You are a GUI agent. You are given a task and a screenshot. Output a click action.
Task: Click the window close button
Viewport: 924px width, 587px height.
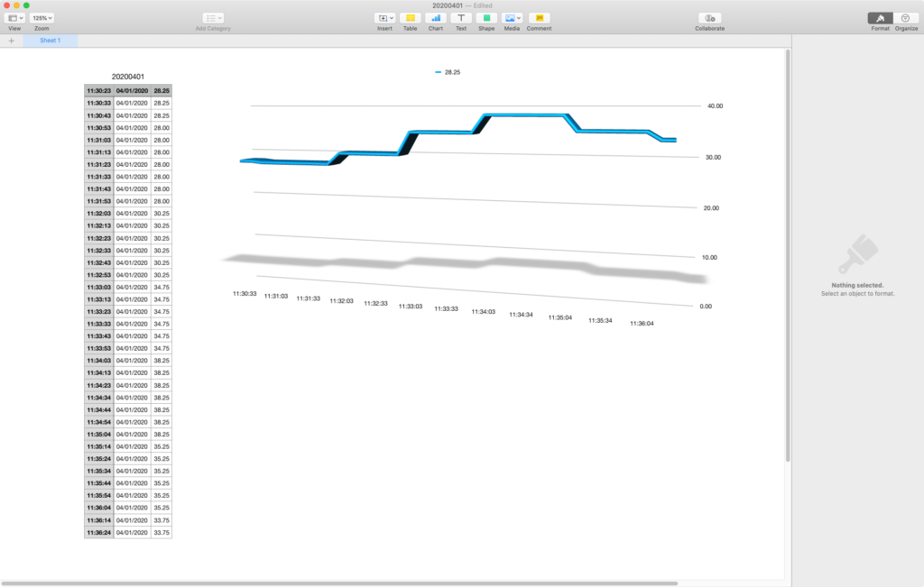coord(6,5)
